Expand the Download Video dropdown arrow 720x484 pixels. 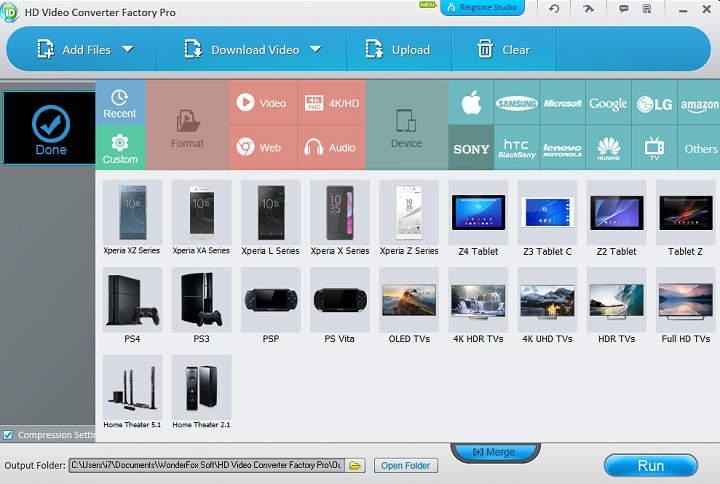[315, 49]
